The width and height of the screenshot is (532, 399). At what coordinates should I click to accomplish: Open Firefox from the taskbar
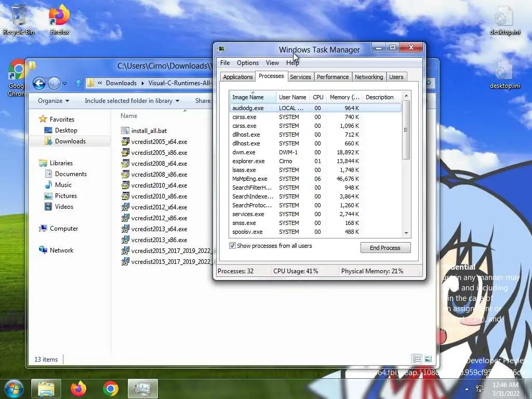78,389
